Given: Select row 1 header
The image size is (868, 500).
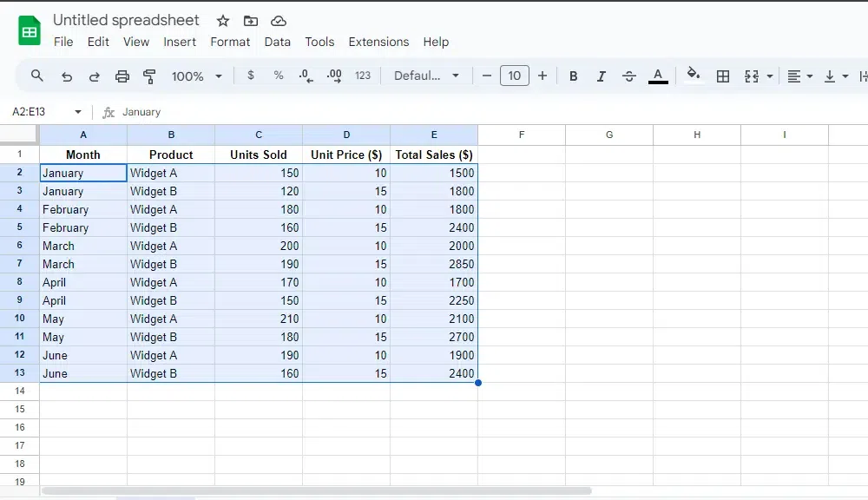Looking at the screenshot, I should point(19,155).
